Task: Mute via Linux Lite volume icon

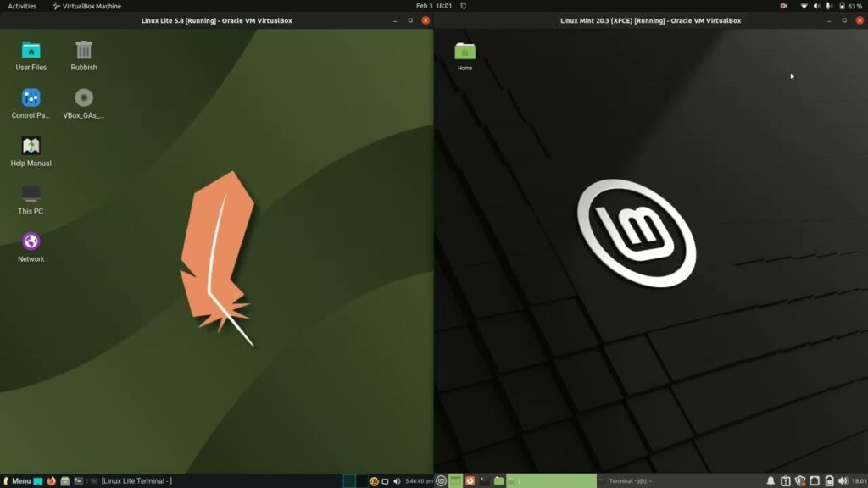Action: coord(397,481)
